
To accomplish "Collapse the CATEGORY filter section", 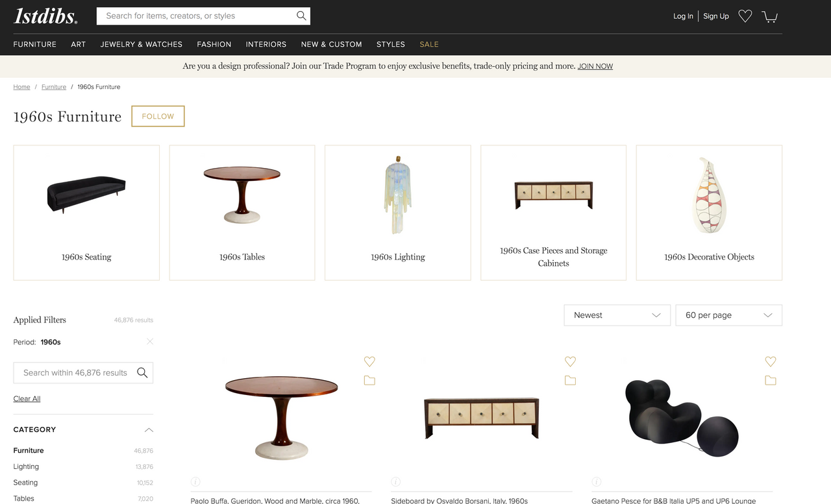I will tap(149, 429).
